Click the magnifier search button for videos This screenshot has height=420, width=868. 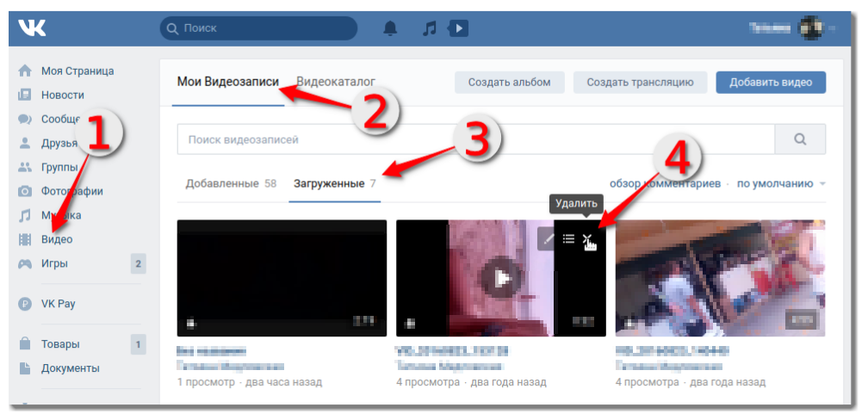click(x=800, y=139)
